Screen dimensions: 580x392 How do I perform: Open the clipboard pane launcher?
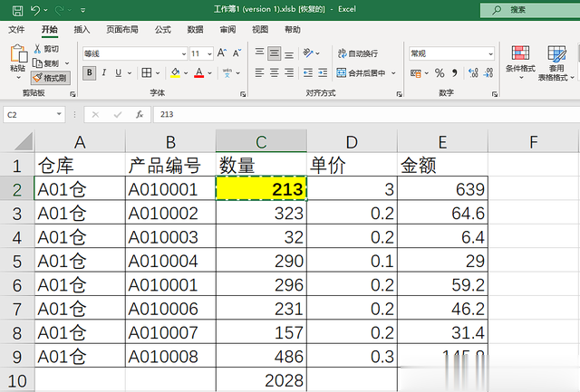pyautogui.click(x=72, y=94)
